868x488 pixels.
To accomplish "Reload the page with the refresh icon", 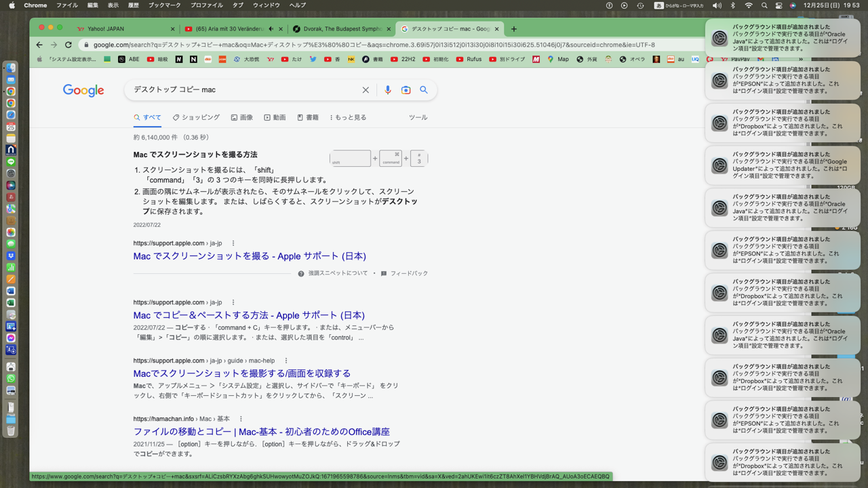I will [x=68, y=45].
